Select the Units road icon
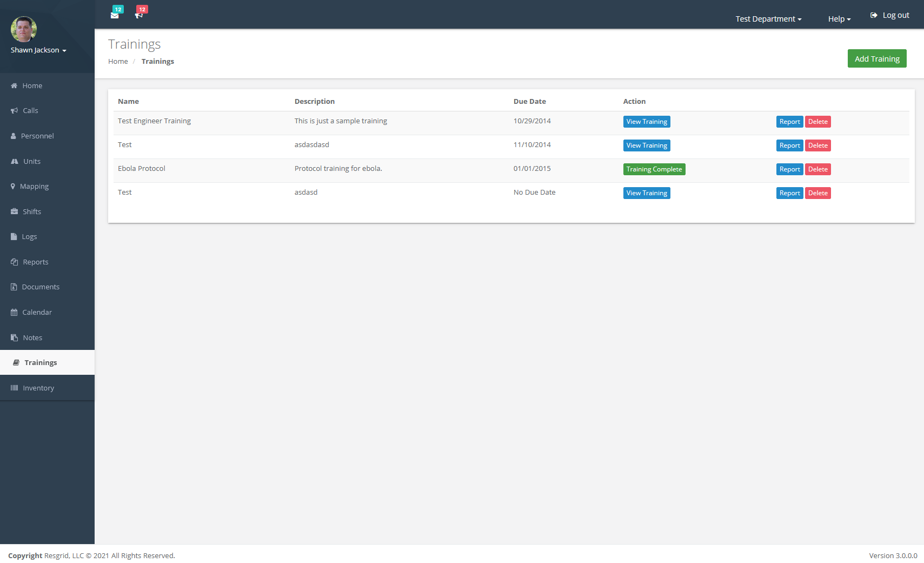Viewport: 924px width, 563px height. [15, 161]
